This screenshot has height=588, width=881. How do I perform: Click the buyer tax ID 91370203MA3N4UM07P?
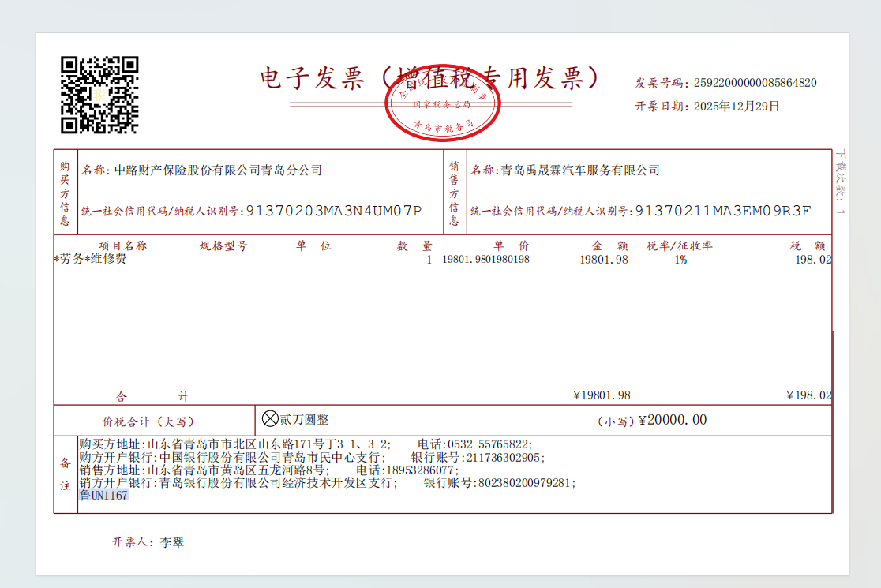[334, 211]
